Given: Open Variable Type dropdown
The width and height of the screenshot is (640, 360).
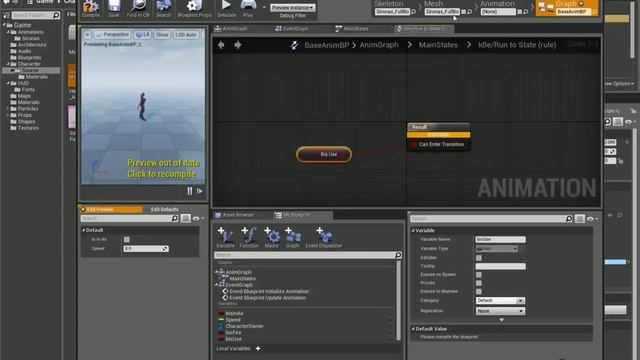Looking at the screenshot, I should [x=497, y=249].
